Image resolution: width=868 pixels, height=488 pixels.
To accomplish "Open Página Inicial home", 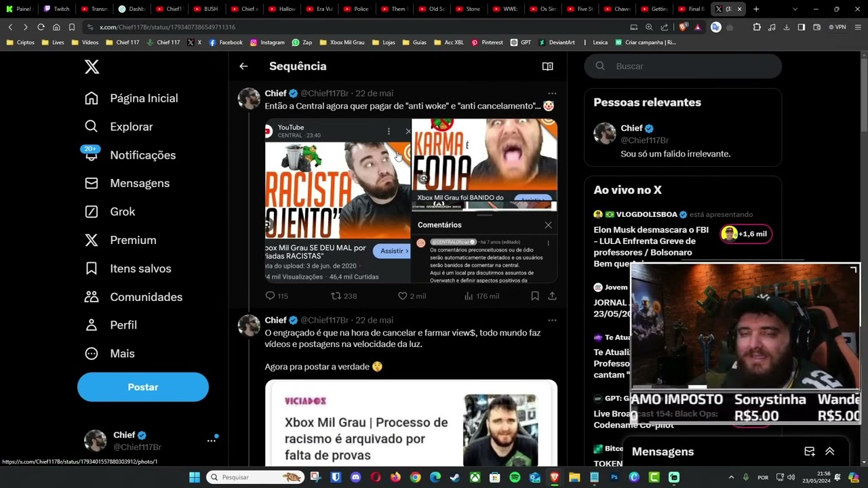I will pyautogui.click(x=131, y=98).
